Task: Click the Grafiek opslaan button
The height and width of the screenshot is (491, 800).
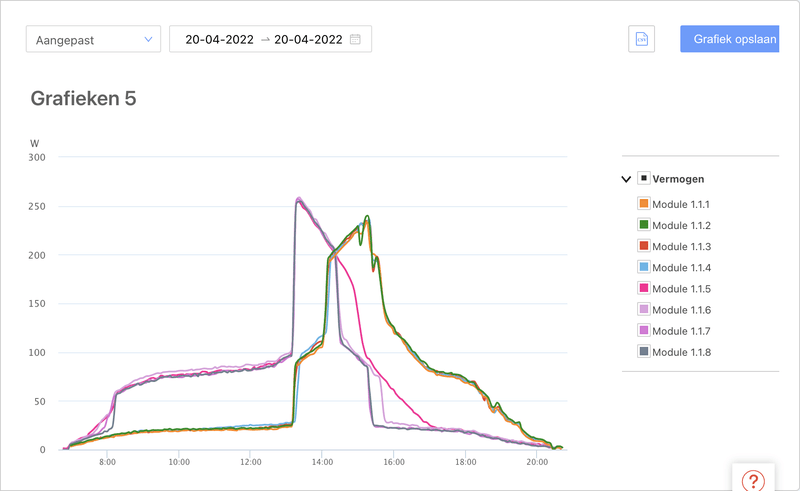Action: click(728, 39)
